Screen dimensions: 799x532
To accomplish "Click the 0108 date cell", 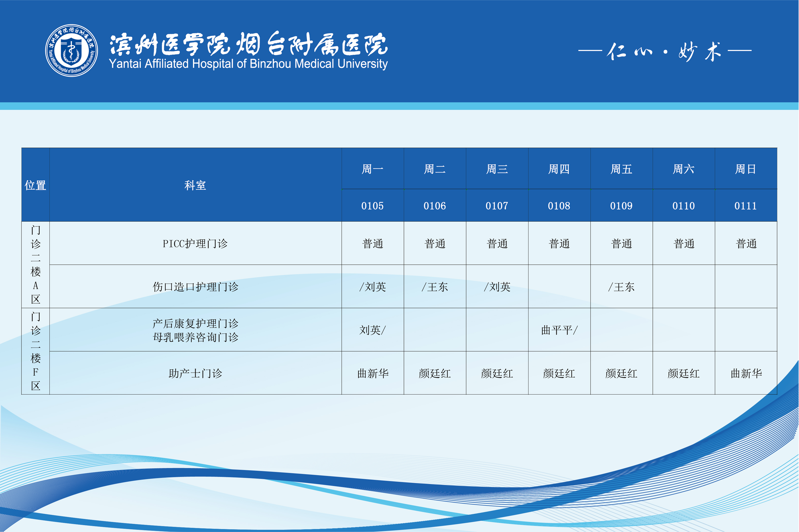I will 559,206.
